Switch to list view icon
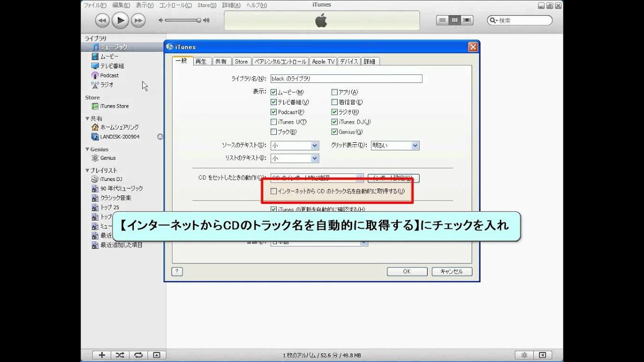 (442, 20)
